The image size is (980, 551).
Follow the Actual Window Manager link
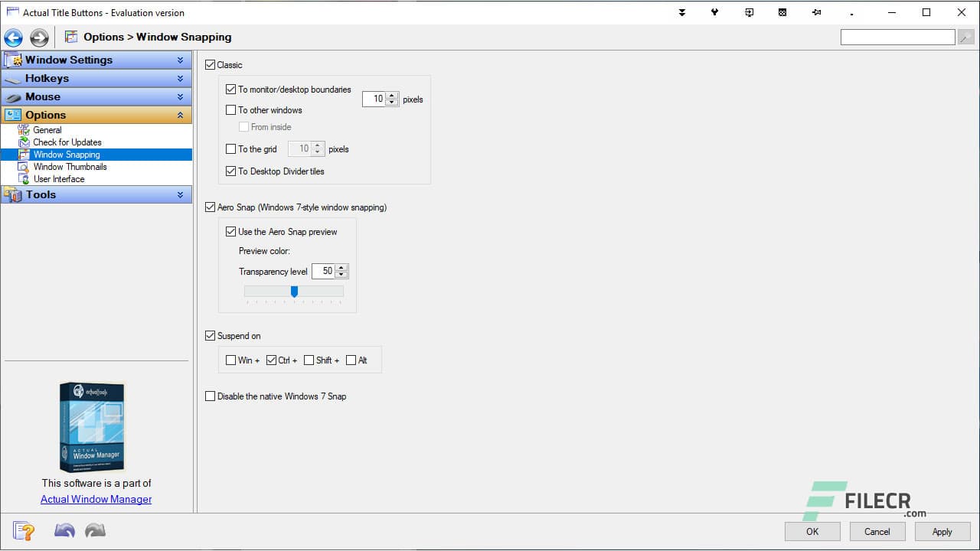pos(95,499)
